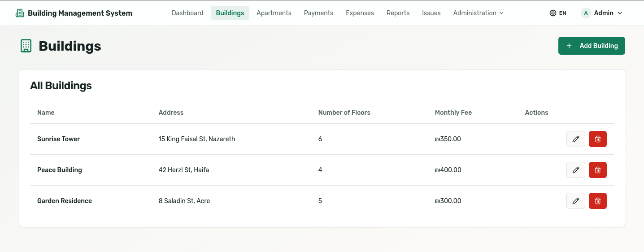Switch to the Reports page
Screen dimensions: 644x252
click(398, 13)
